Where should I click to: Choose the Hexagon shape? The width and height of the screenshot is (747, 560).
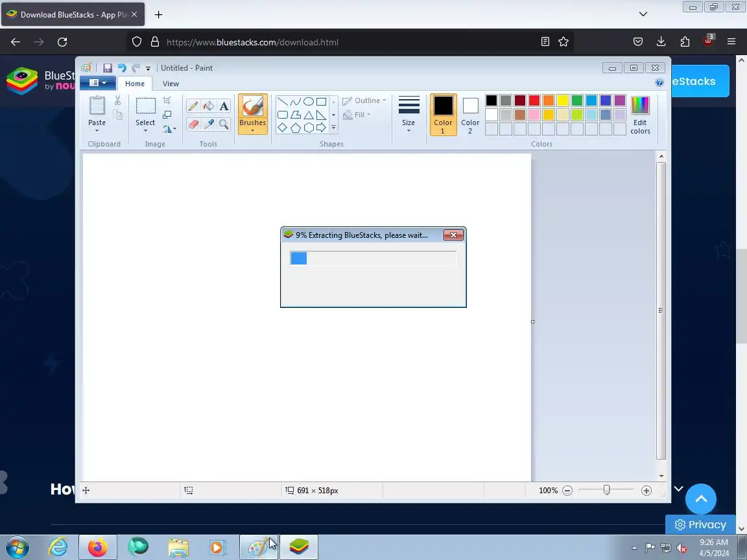coord(308,128)
